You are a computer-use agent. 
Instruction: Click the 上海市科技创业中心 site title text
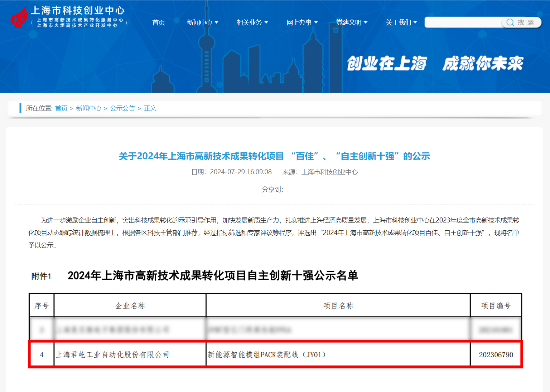pos(78,10)
